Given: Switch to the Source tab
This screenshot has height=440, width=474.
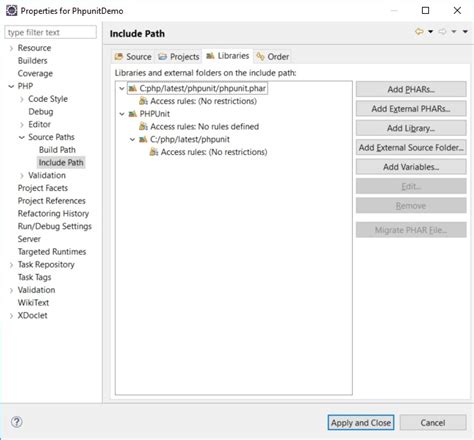Looking at the screenshot, I should (133, 57).
